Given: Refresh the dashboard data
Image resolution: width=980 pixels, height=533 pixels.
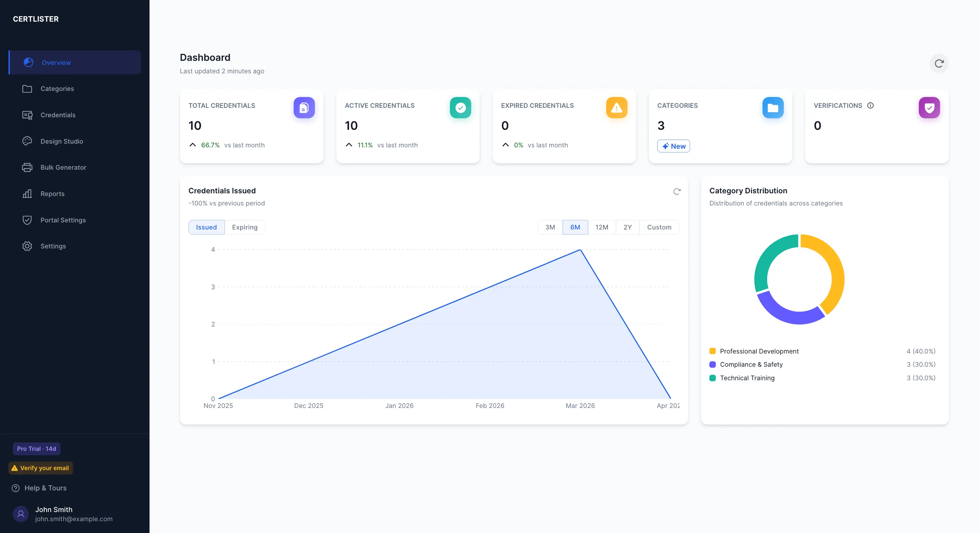Looking at the screenshot, I should click(x=938, y=64).
